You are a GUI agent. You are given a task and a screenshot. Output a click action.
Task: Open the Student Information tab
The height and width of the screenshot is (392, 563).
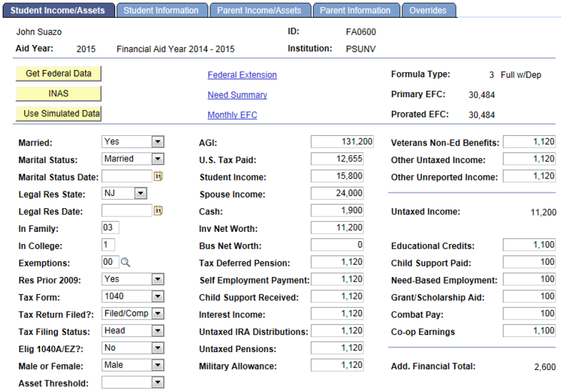click(162, 9)
